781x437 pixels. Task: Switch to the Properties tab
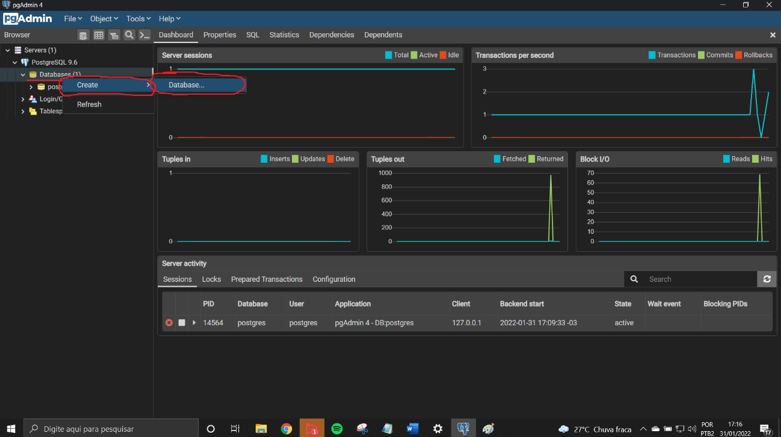coord(220,35)
